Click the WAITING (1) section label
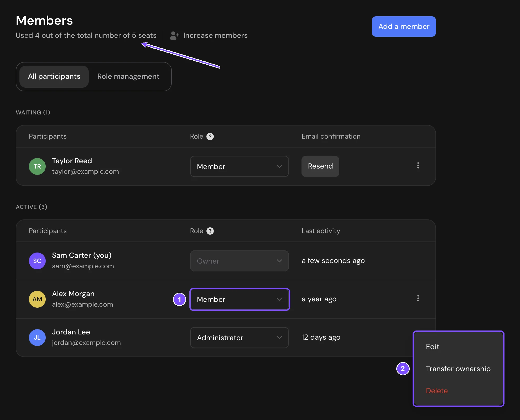 tap(33, 112)
